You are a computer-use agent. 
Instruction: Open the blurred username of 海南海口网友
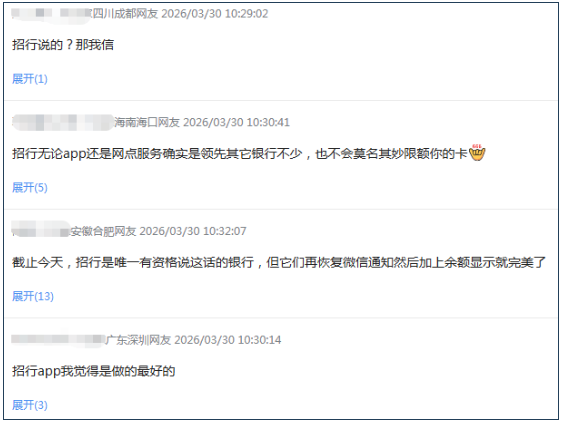63,122
